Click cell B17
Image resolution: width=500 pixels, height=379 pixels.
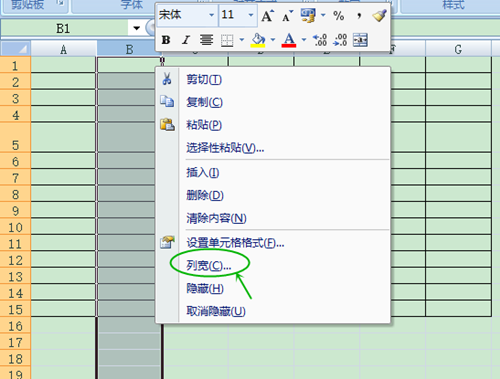tap(130, 342)
